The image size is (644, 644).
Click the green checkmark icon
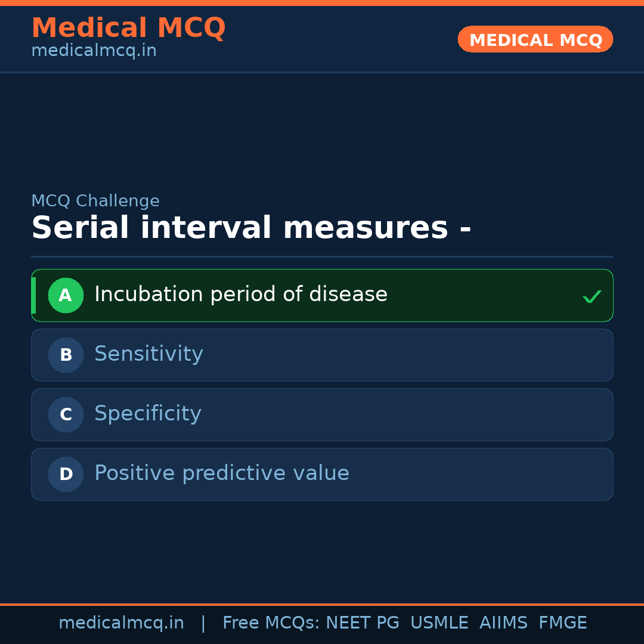pyautogui.click(x=592, y=296)
